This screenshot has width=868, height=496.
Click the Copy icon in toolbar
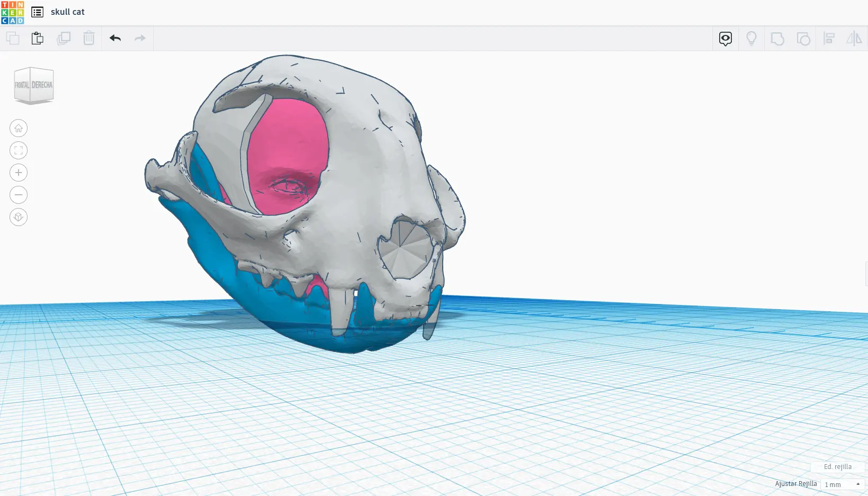(x=12, y=38)
